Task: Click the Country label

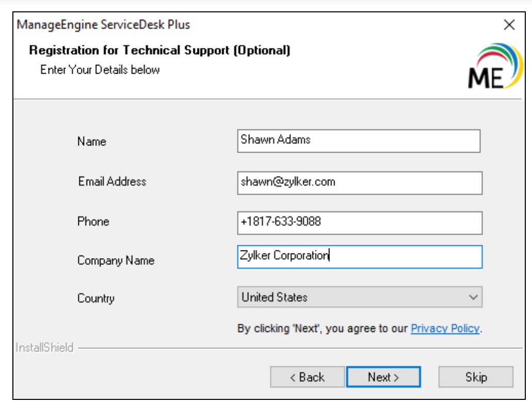Action: pyautogui.click(x=96, y=298)
